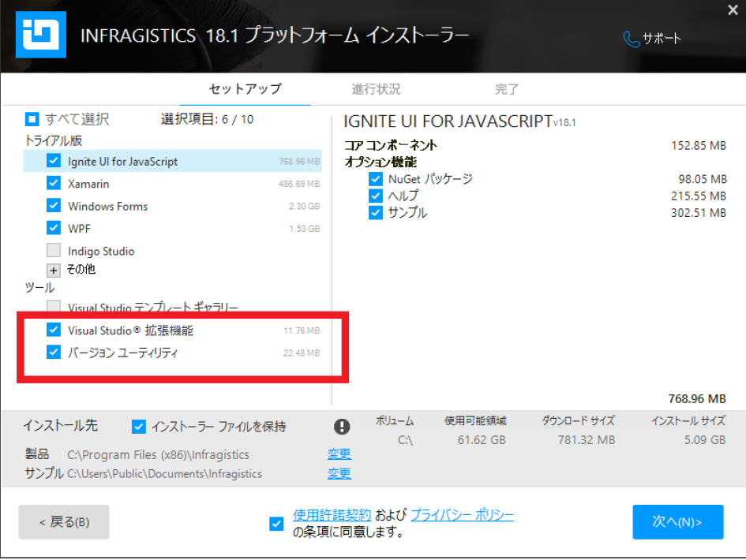Open the 完了 tab
Image resolution: width=746 pixels, height=560 pixels.
pyautogui.click(x=506, y=89)
